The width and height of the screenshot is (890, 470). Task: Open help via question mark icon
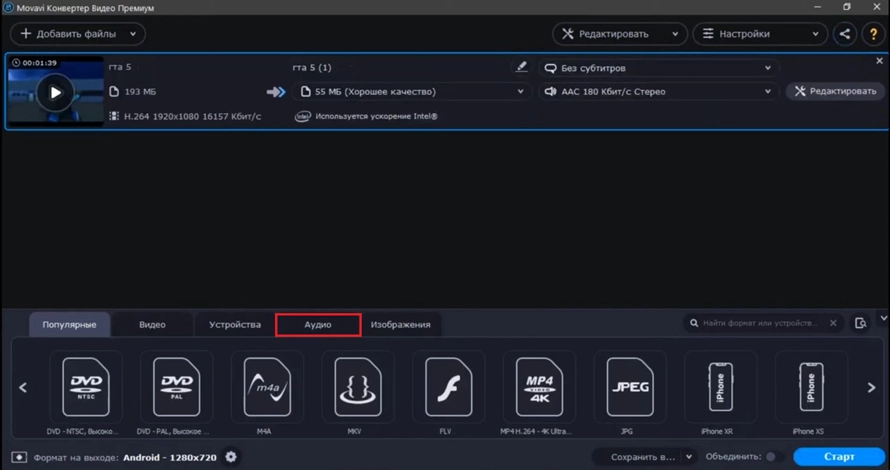pos(874,34)
